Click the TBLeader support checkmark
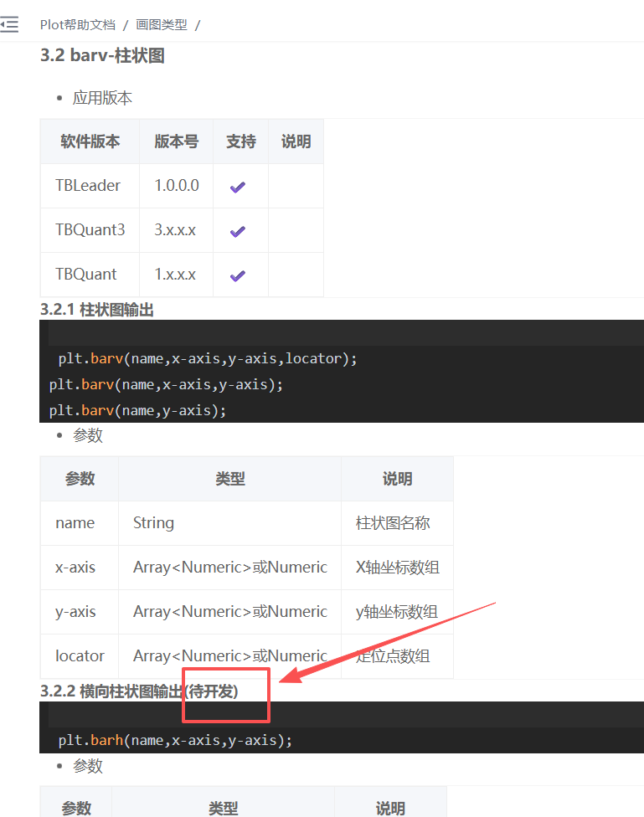Image resolution: width=644 pixels, height=817 pixels. [x=238, y=187]
